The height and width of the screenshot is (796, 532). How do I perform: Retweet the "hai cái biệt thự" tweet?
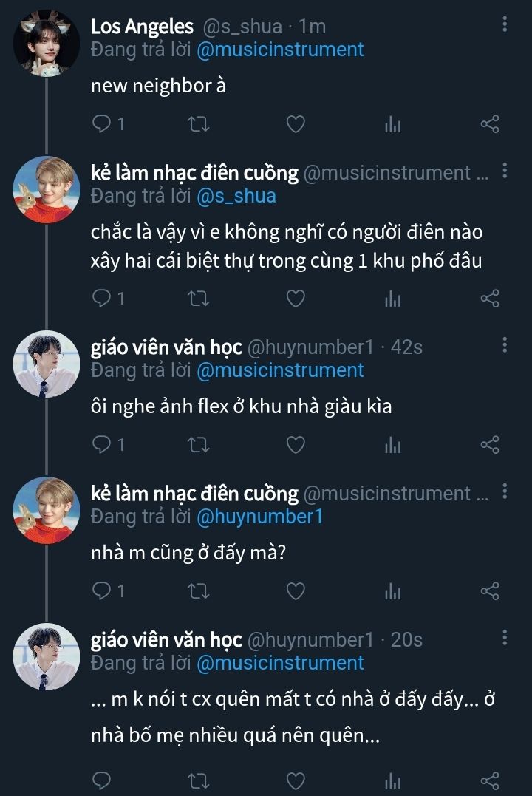click(198, 298)
